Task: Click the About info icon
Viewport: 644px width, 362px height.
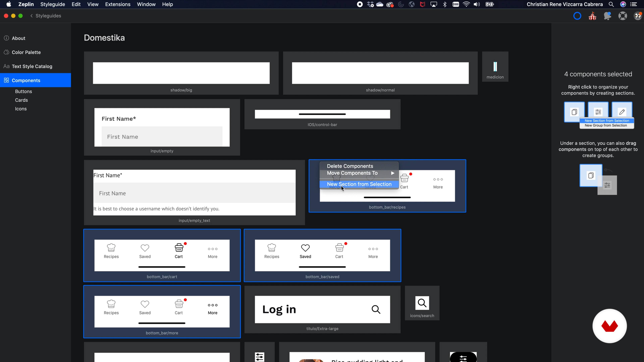Action: pos(7,38)
